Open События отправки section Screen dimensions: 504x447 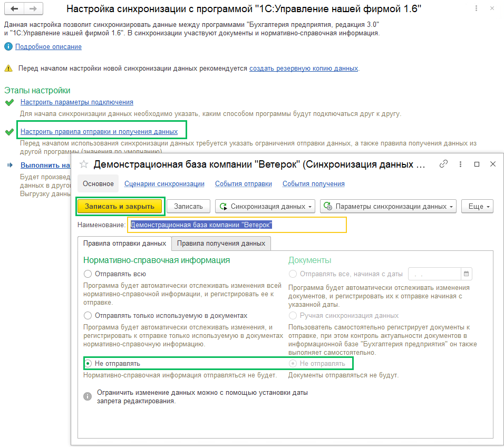244,184
